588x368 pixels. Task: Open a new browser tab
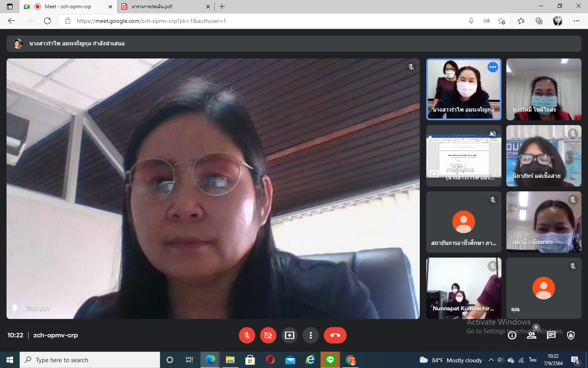pyautogui.click(x=222, y=7)
